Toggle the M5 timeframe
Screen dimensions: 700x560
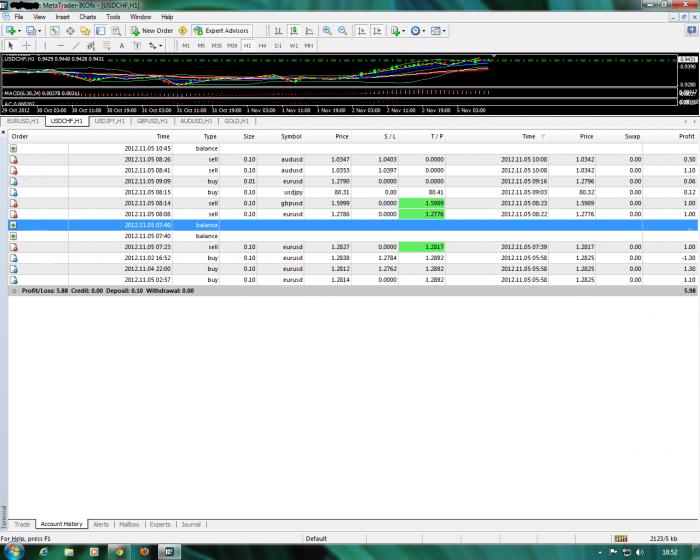(x=201, y=46)
